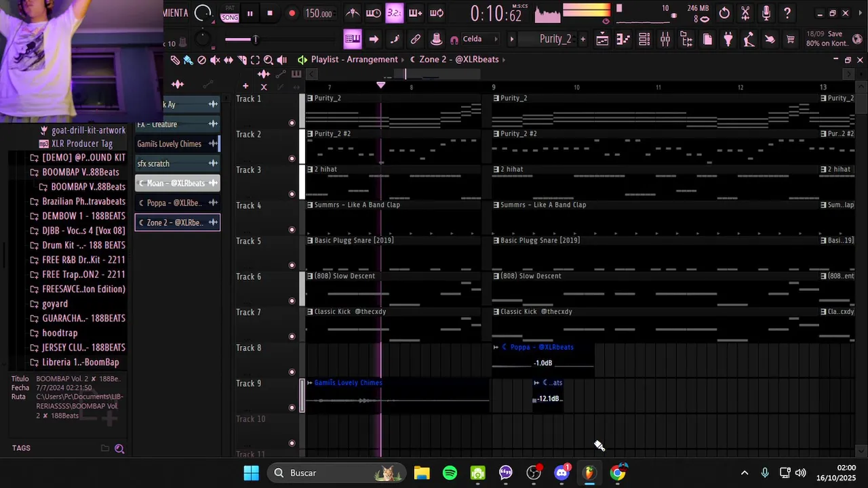Stop playback with the stop button

(270, 14)
